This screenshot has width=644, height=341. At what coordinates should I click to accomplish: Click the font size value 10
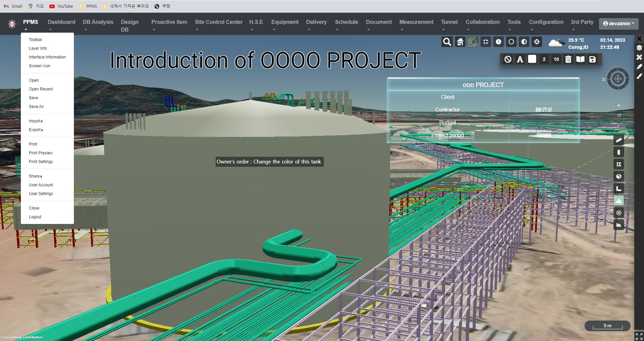pyautogui.click(x=556, y=60)
